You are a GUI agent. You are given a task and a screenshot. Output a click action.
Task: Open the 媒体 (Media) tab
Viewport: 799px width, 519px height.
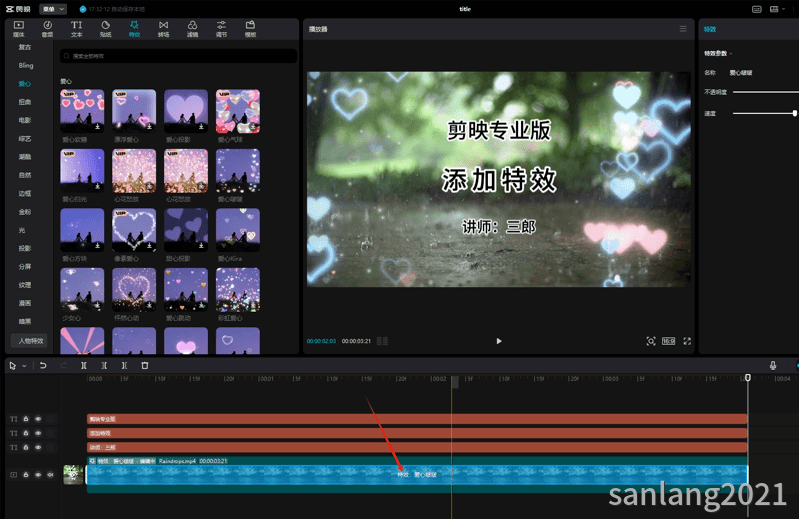coord(19,29)
